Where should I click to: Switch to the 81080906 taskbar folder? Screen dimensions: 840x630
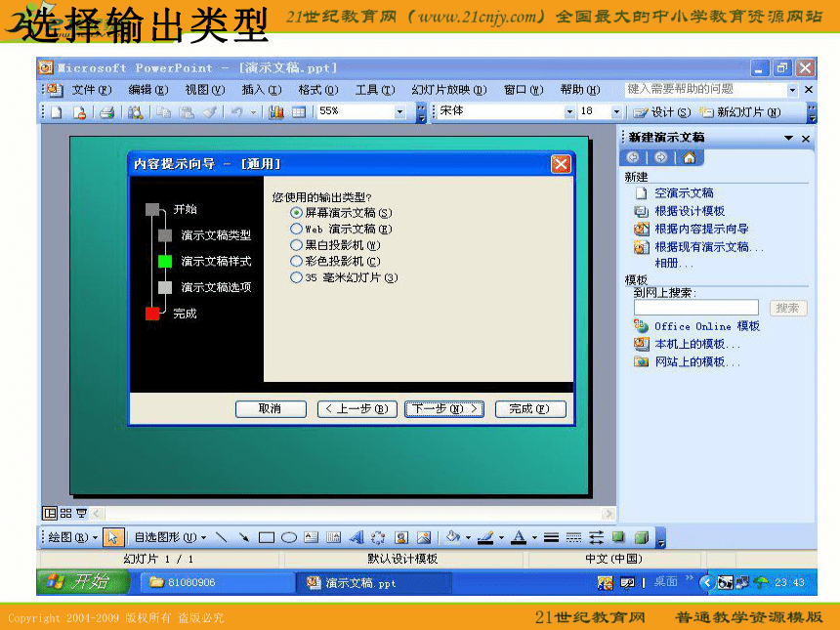click(x=218, y=582)
